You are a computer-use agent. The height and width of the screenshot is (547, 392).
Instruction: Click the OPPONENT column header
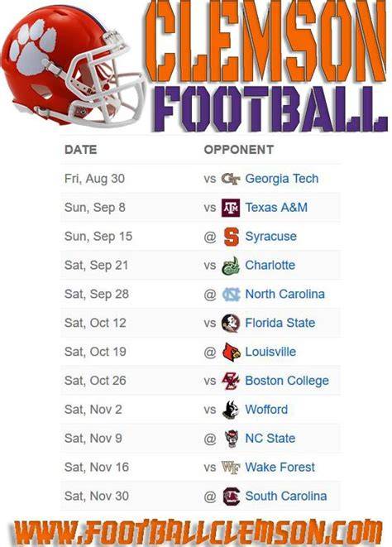click(x=239, y=150)
